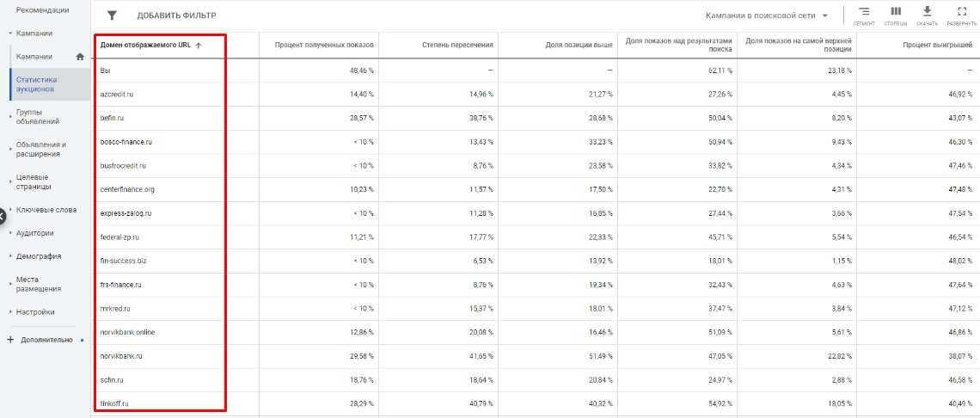Expand table with the full-screen icon
The width and height of the screenshot is (980, 418).
962,12
